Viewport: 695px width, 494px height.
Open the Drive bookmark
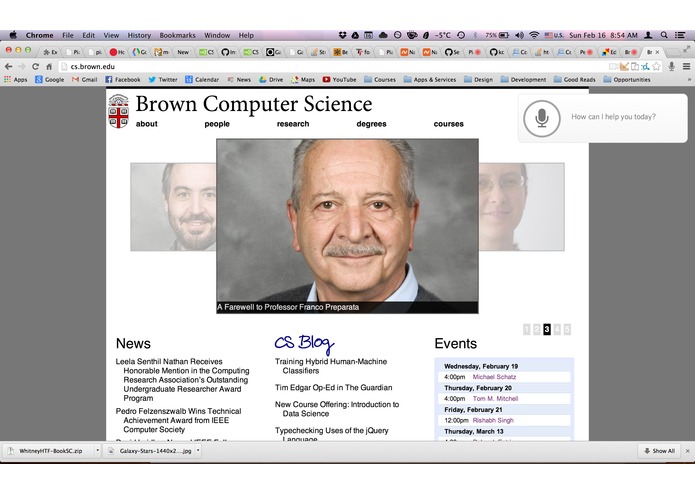click(271, 80)
